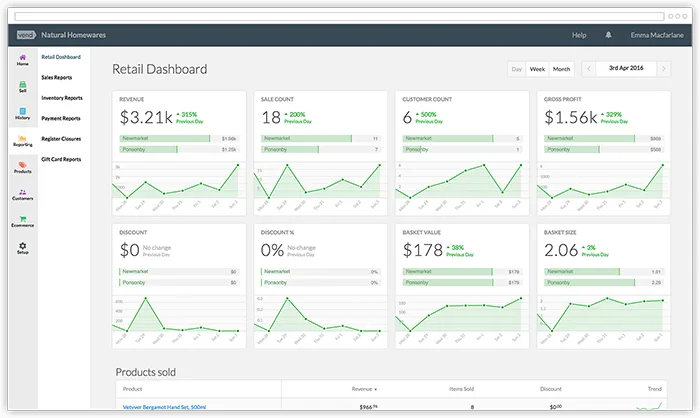Screen dimensions: 700x418
Task: Open Vetyver Bergamot Hand Set product link
Action: pos(164,407)
